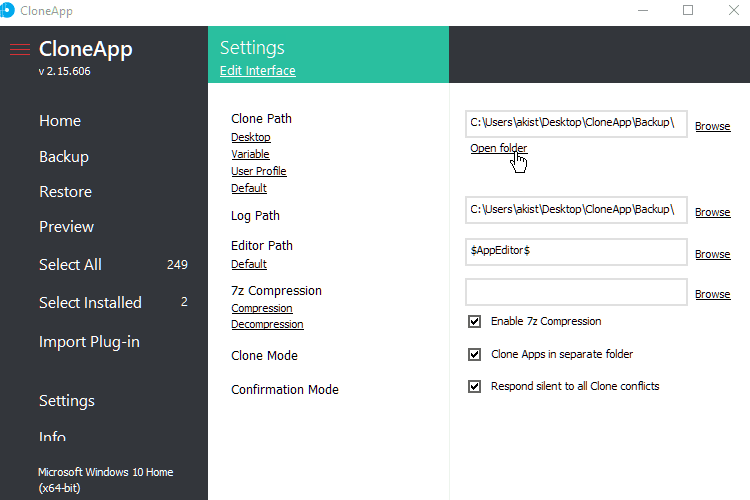This screenshot has height=500, width=750.
Task: Maximize the CloneApp window
Action: pos(688,10)
